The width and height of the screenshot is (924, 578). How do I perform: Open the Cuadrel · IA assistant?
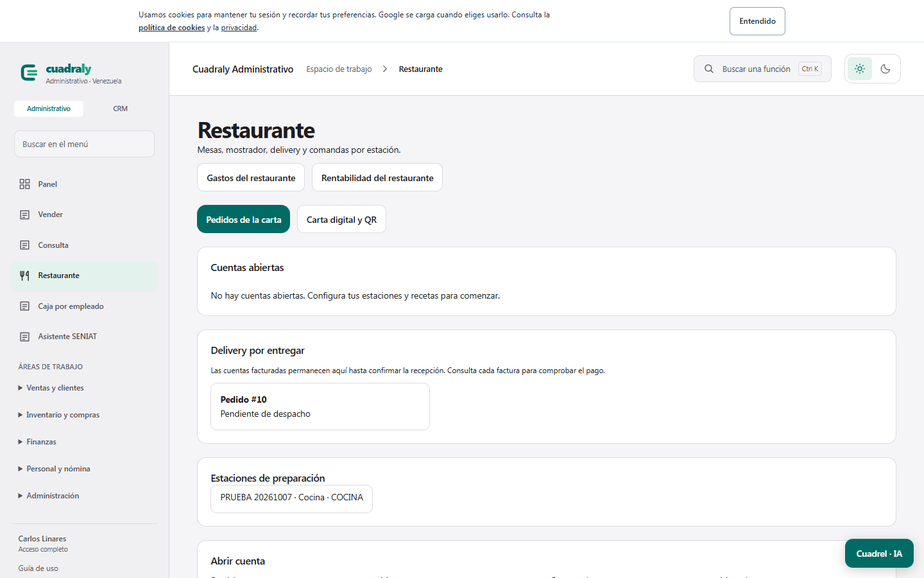pos(879,554)
